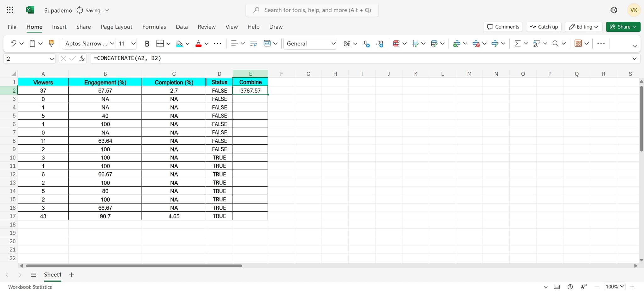Click the Format Painter brush icon
This screenshot has height=291, width=644.
pyautogui.click(x=51, y=43)
